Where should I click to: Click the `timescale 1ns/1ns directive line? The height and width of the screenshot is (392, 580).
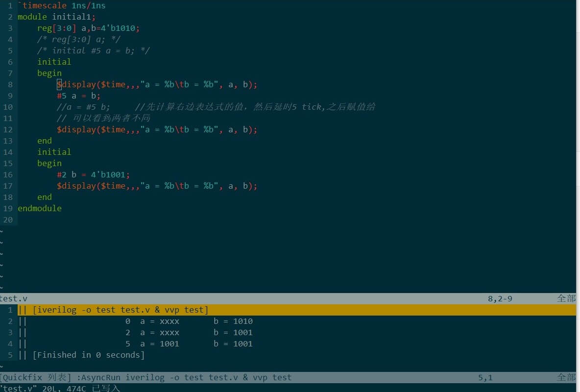(62, 5)
